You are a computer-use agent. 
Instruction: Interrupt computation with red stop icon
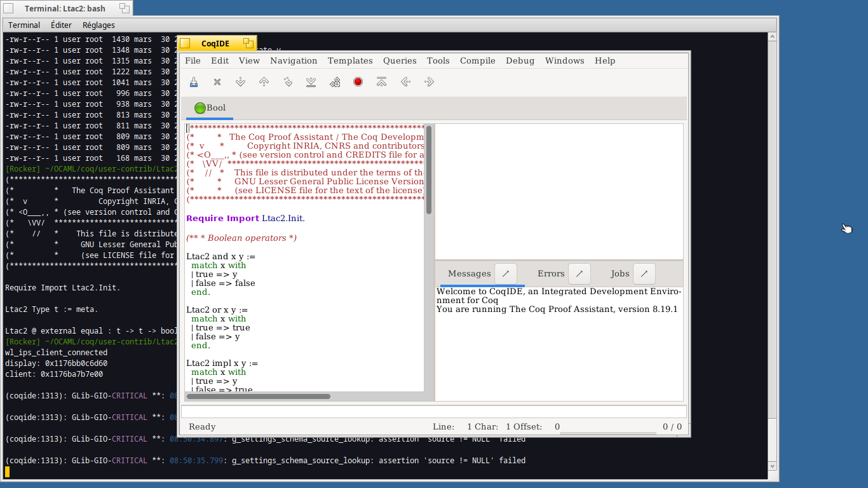coord(358,82)
